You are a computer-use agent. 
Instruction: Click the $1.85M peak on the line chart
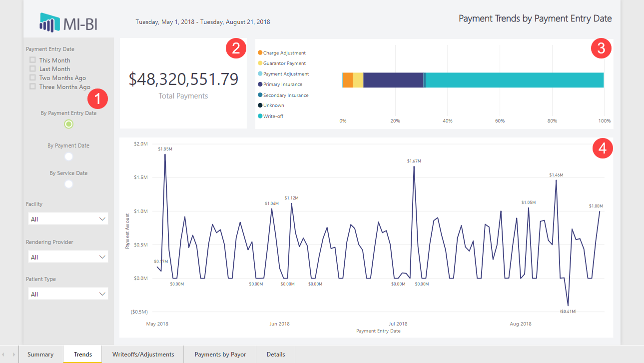[x=165, y=154]
